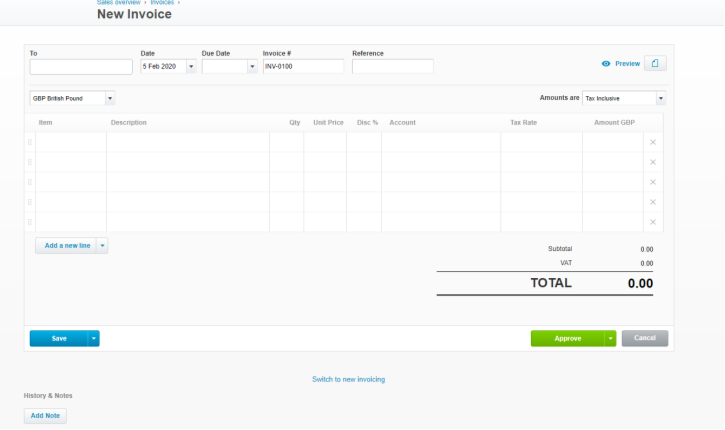Click the Save button
The image size is (725, 430).
[x=59, y=338]
